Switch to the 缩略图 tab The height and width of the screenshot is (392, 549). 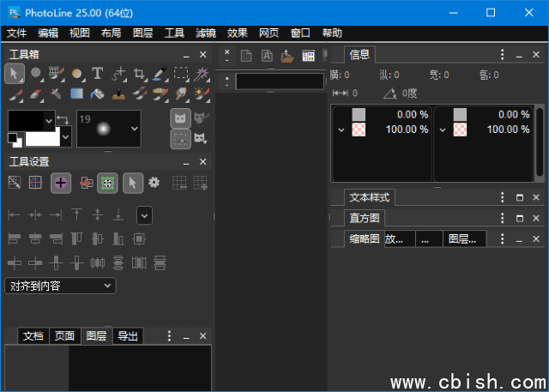(364, 239)
